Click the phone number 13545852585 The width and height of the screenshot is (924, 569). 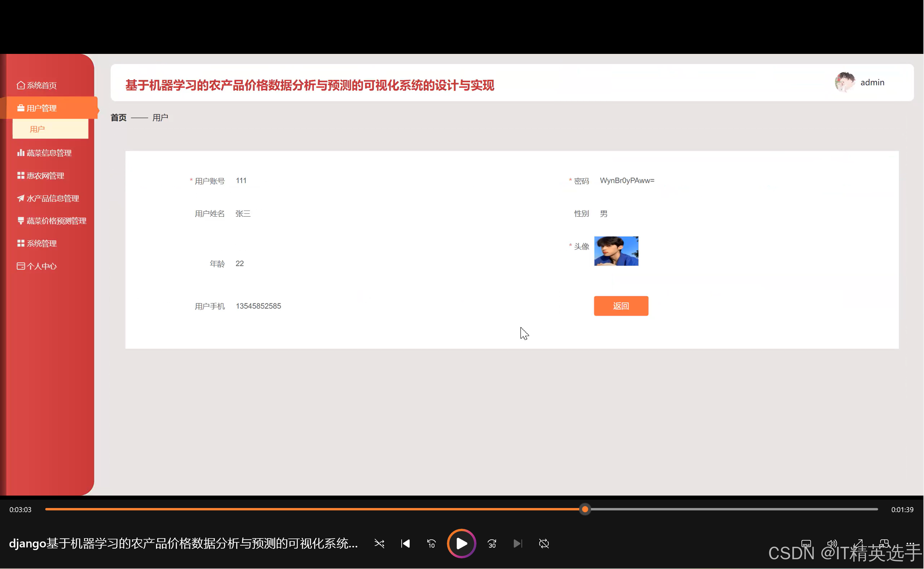click(258, 306)
